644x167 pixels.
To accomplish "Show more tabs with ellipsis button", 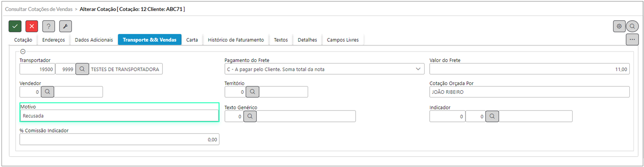I will point(632,40).
